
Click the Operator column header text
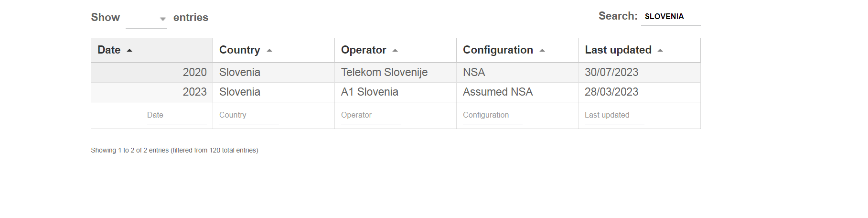coord(364,50)
